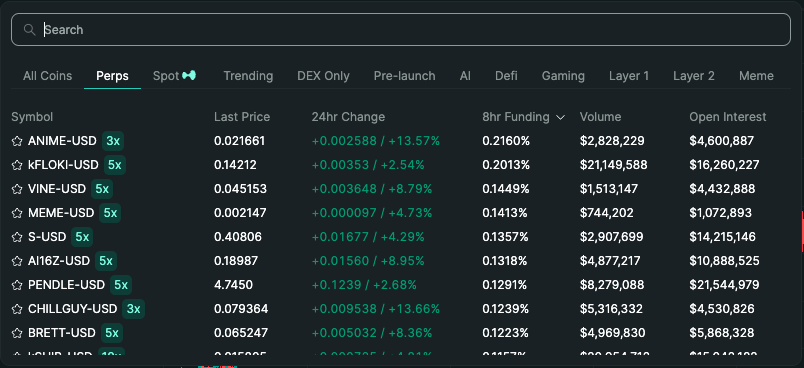Favorite kFLOKI-USD with its star icon
Viewport: 804px width, 368px height.
tap(17, 165)
